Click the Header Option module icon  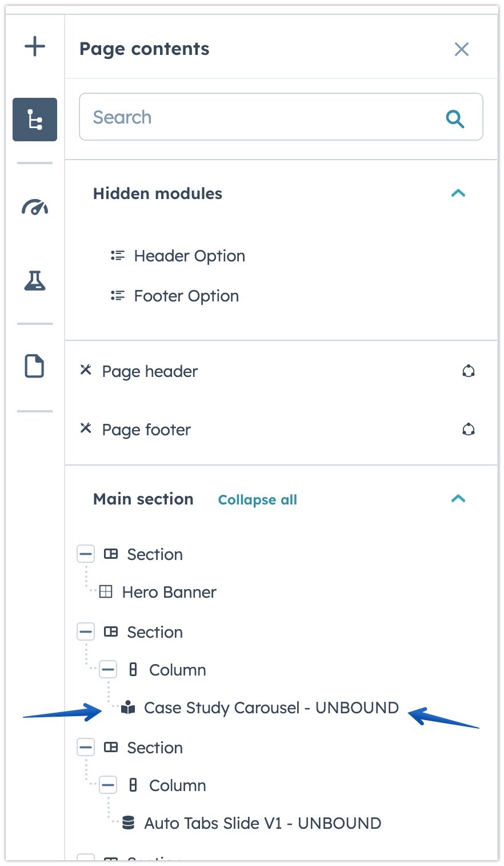pyautogui.click(x=117, y=255)
